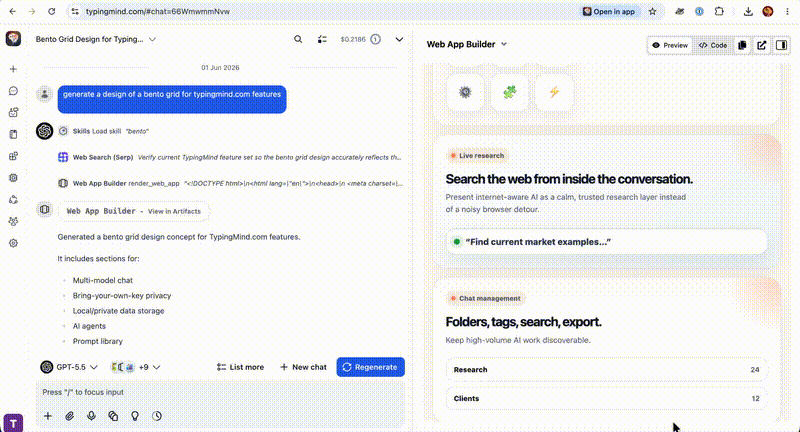Open Chrome extensions puzzle icon
Screen dimensions: 800x432
(x=719, y=11)
